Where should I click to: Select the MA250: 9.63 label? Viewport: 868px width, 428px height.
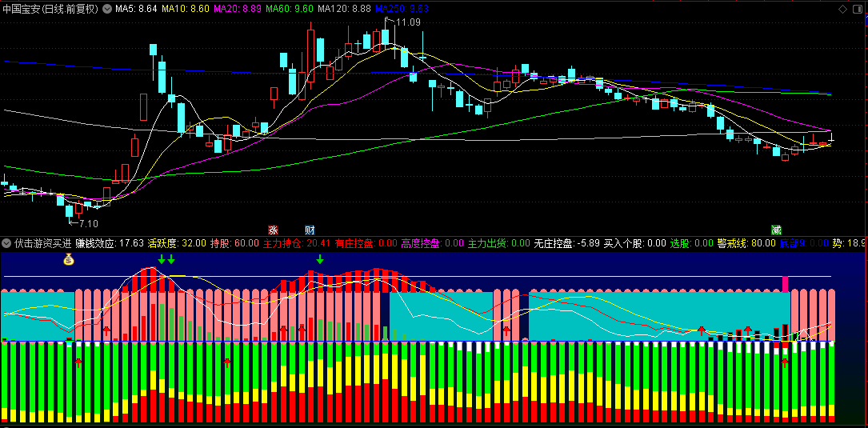click(x=402, y=9)
